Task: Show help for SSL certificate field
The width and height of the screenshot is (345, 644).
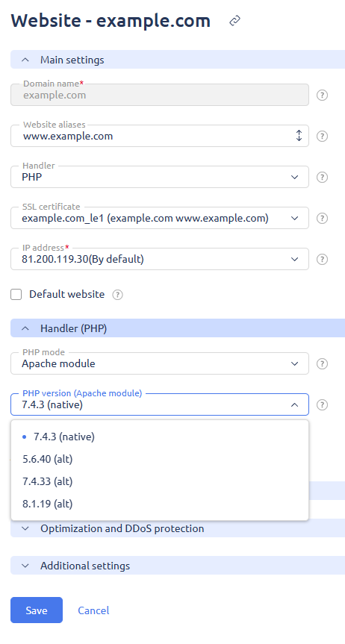Action: click(323, 219)
